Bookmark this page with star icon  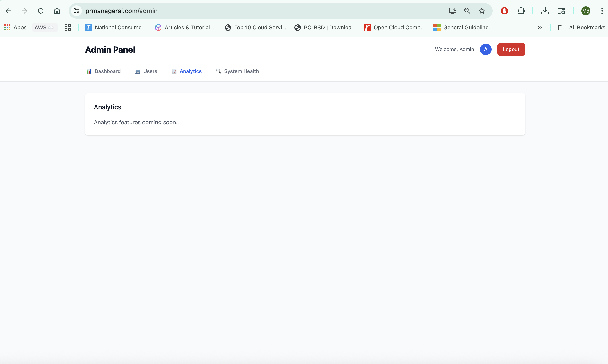coord(482,11)
